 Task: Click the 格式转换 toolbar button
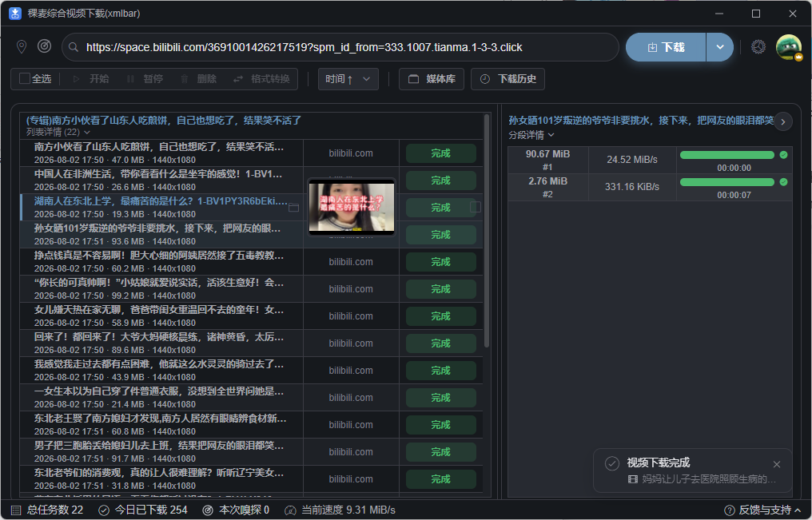tap(261, 78)
